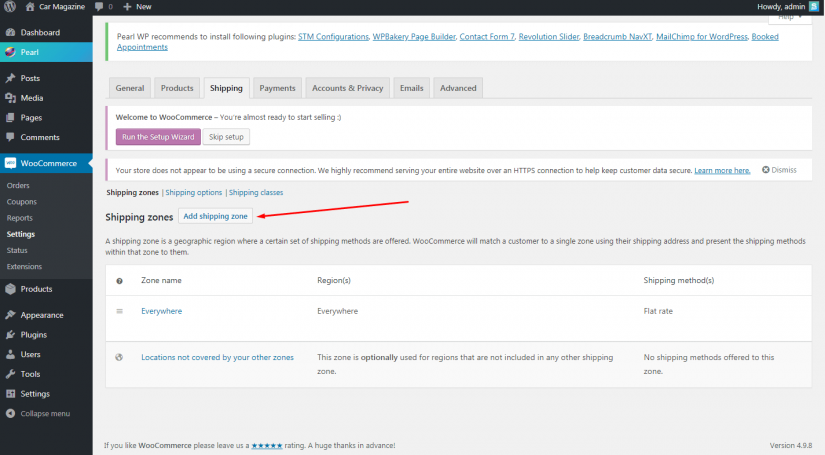The image size is (825, 455).
Task: Switch to the General tab
Action: [130, 88]
